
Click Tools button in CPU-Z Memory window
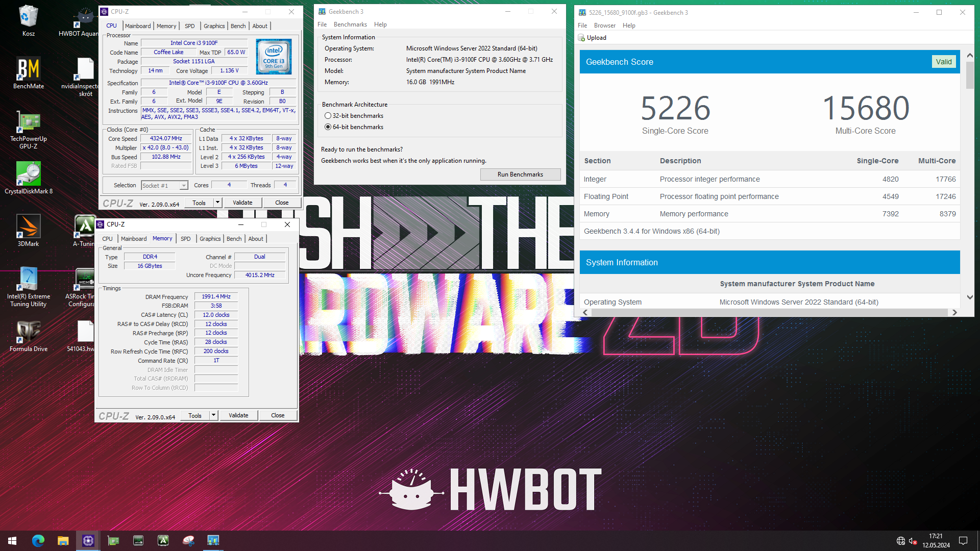point(195,415)
